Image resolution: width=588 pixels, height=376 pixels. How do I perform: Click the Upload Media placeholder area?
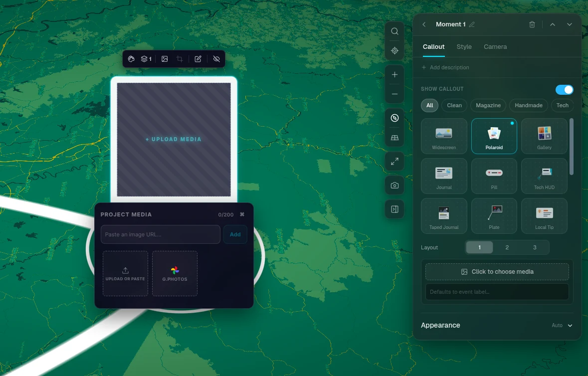point(174,140)
